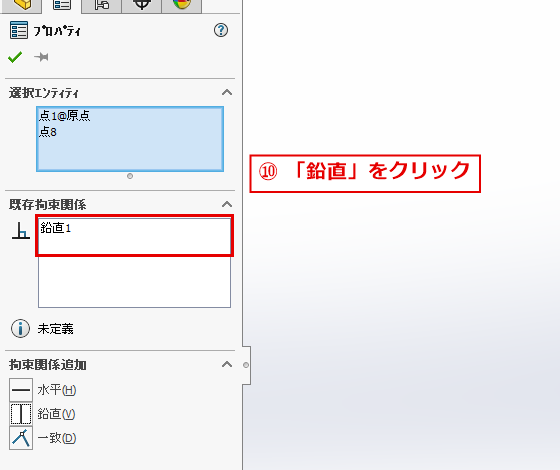Open the FeatureManager design tree tab
The height and width of the screenshot is (470, 560).
23,5
